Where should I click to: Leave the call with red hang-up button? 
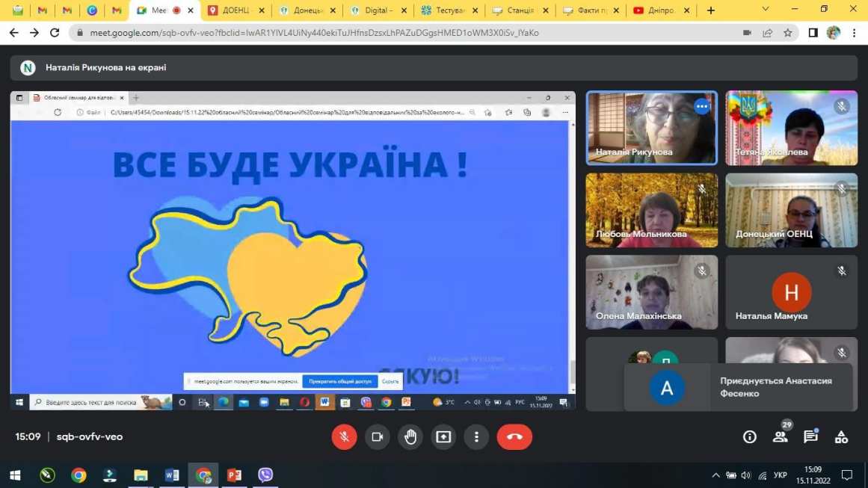click(x=514, y=436)
